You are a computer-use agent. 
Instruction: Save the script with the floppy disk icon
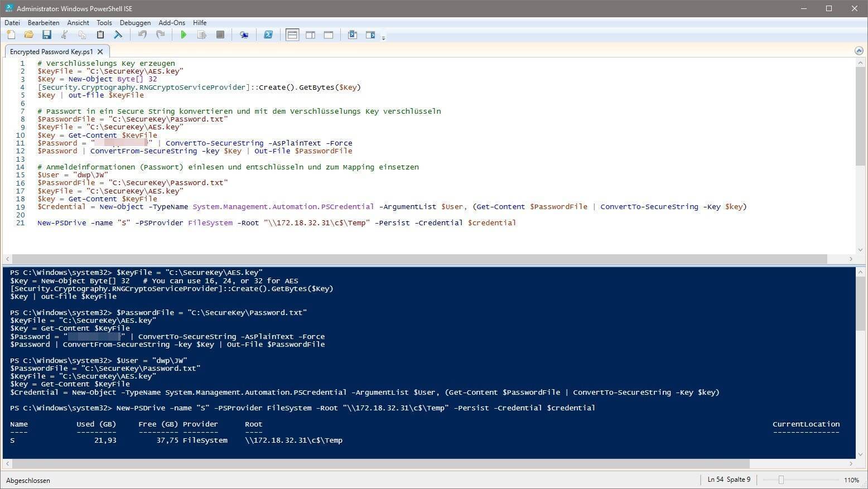(x=47, y=35)
